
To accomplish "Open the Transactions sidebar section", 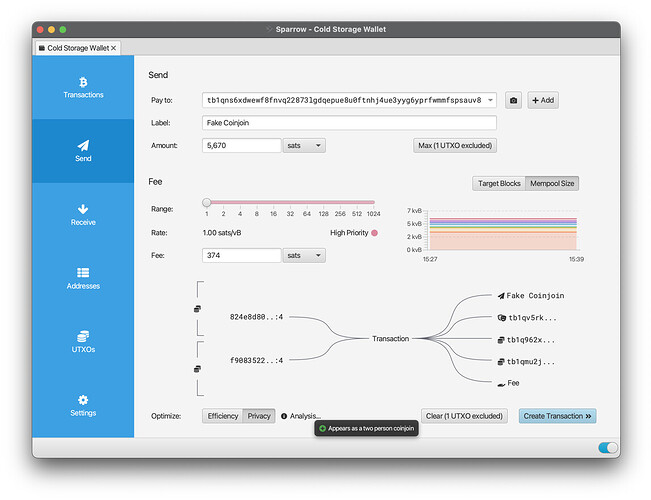I will [x=83, y=88].
